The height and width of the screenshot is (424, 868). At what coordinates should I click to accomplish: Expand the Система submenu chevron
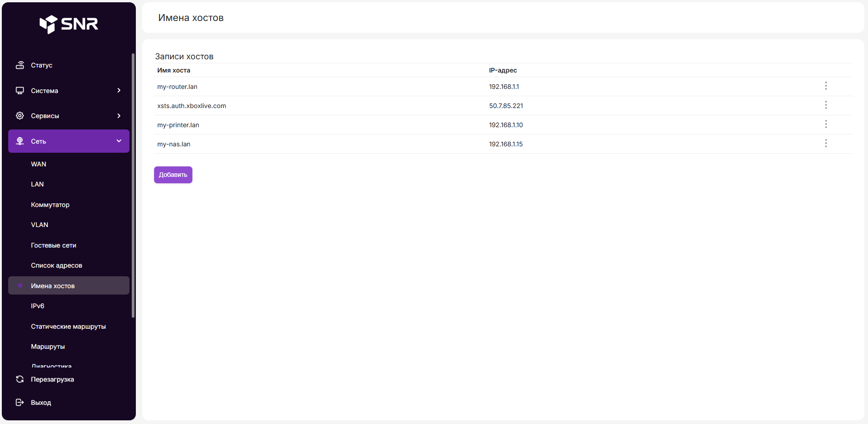[x=119, y=91]
